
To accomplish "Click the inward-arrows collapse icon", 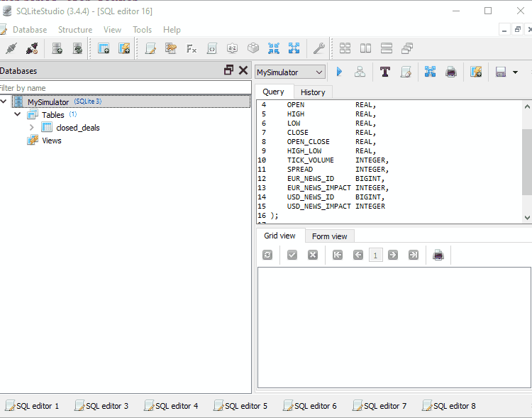I will [274, 48].
